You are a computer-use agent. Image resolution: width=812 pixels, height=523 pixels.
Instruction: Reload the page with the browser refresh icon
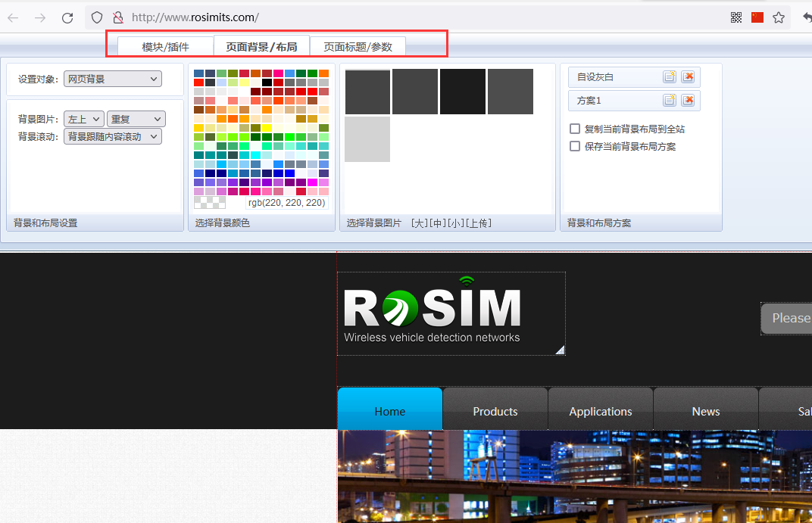coord(67,17)
